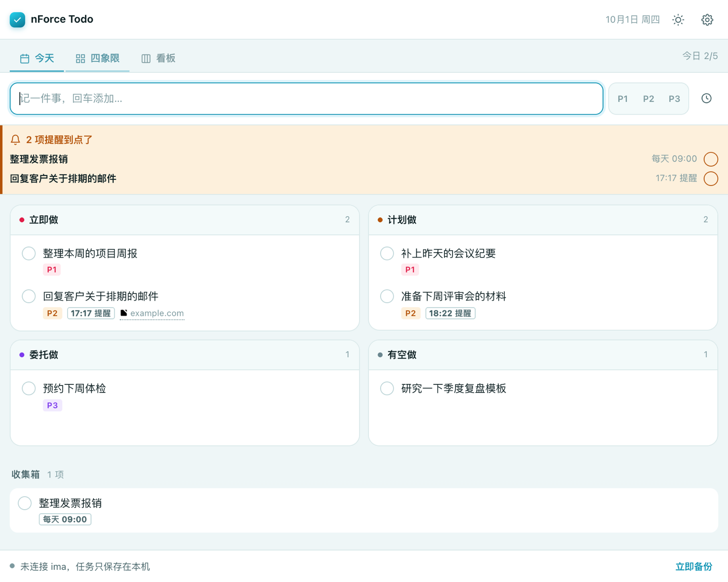Mark 整理本周的项目周报 as done

pos(29,253)
